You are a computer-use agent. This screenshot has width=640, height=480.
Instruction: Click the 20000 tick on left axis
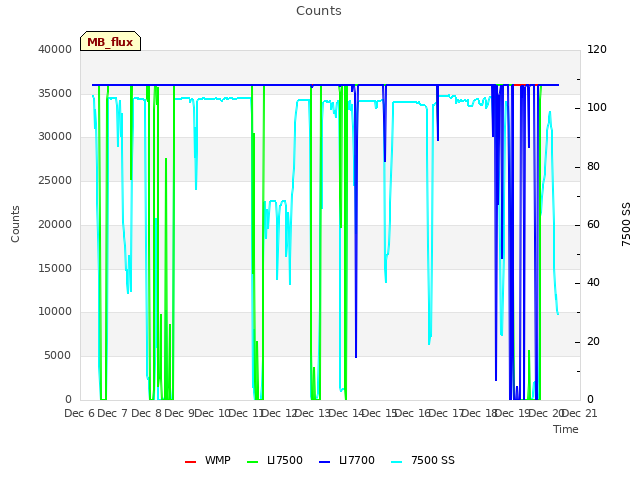click(55, 224)
